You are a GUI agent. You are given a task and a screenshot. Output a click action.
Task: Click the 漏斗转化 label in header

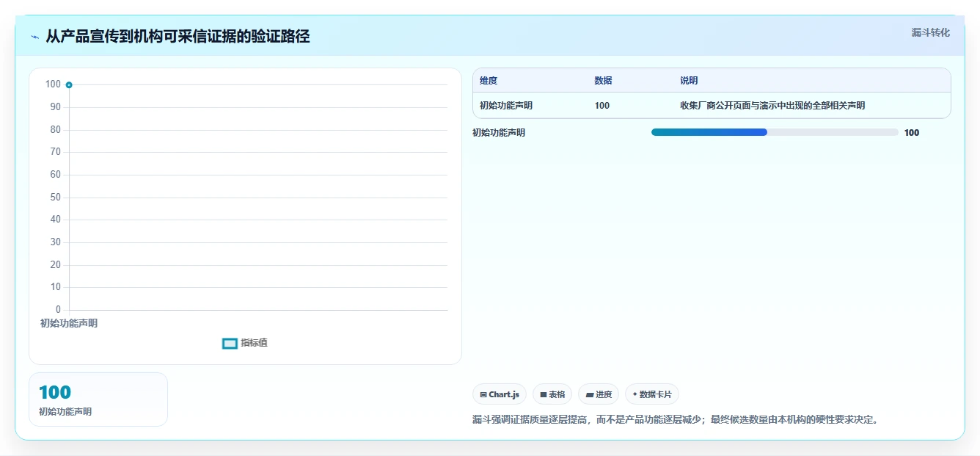[930, 32]
